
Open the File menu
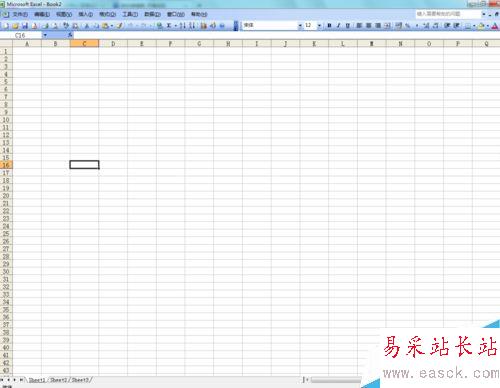pos(20,14)
